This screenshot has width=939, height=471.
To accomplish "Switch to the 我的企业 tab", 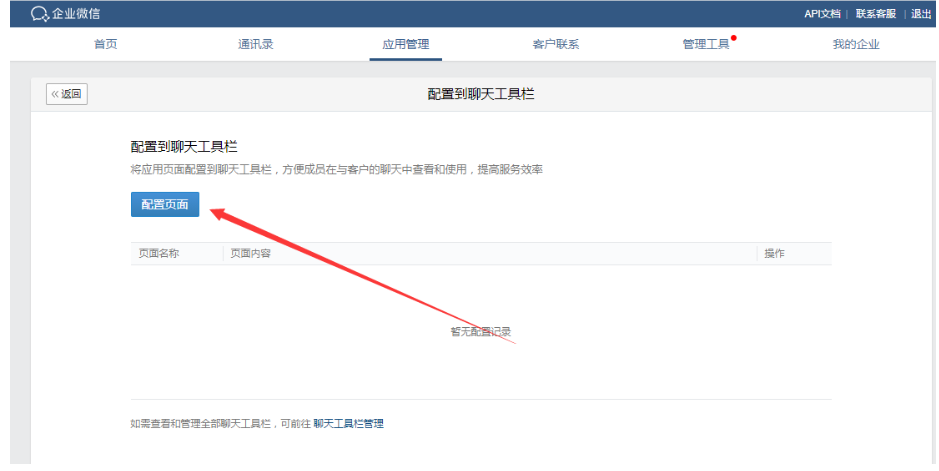I will click(x=856, y=44).
